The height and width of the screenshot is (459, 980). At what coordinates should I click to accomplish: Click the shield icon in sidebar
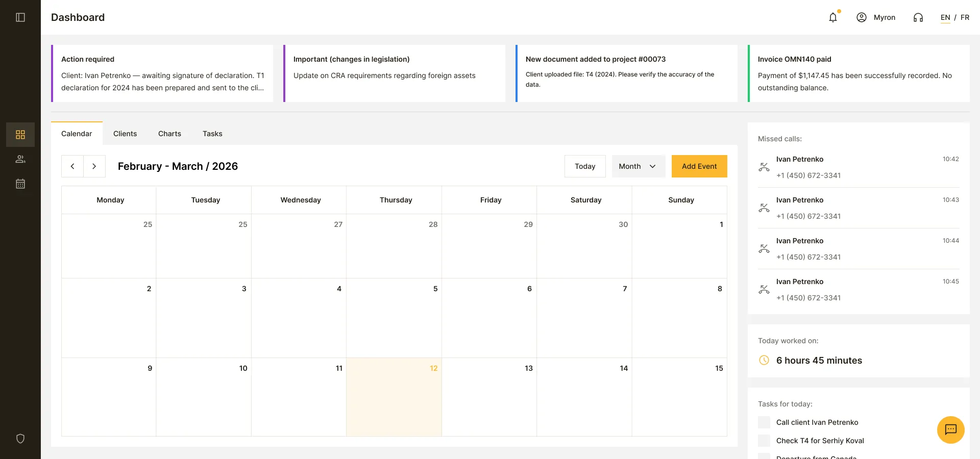click(20, 439)
